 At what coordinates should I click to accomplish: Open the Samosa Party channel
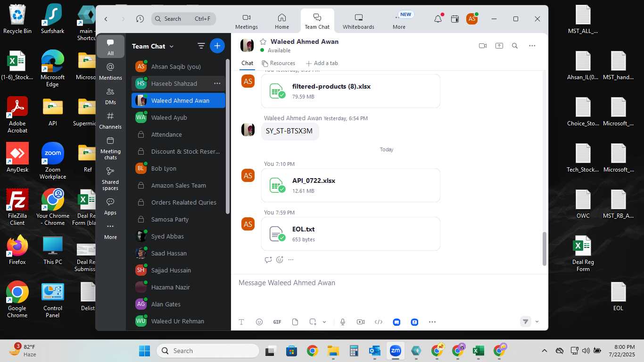pos(178,219)
